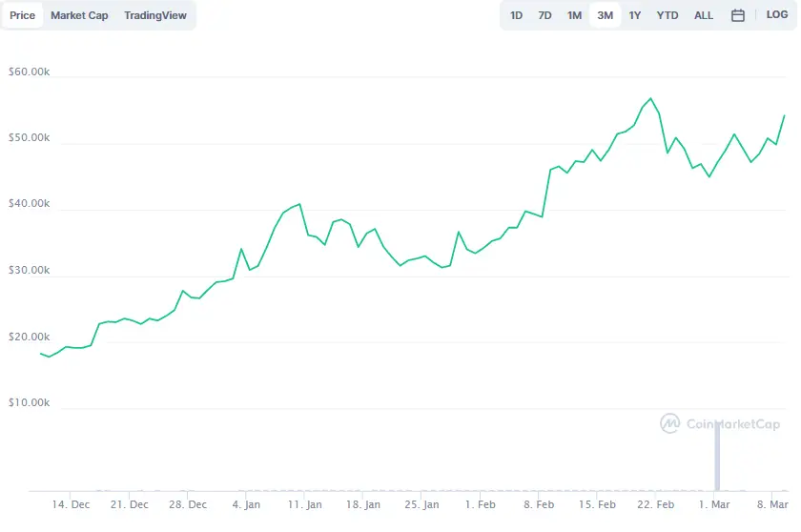Click the $50.00k axis label

tap(30, 137)
